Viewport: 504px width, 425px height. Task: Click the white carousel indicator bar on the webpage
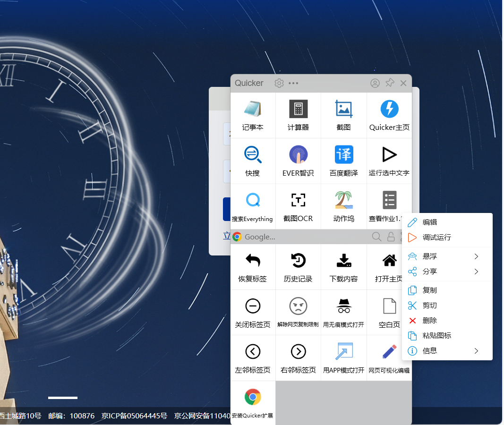[63, 398]
